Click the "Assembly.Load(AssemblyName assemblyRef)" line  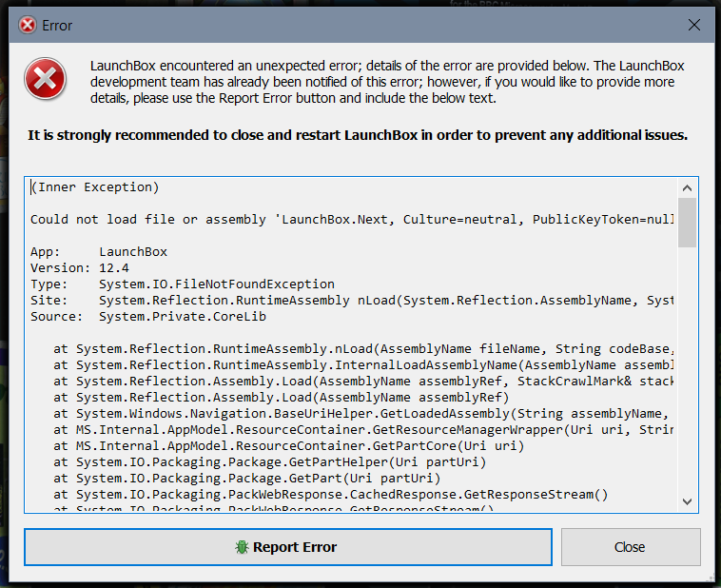(282, 397)
